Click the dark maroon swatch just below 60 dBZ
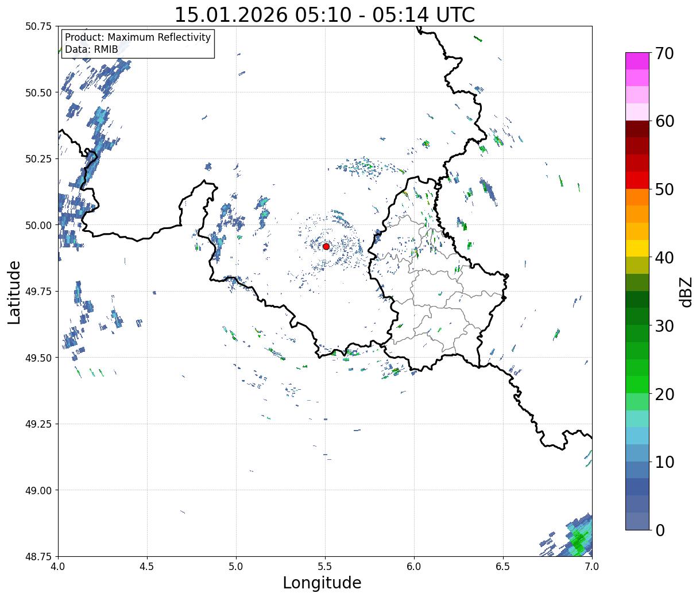The image size is (700, 597). click(637, 129)
